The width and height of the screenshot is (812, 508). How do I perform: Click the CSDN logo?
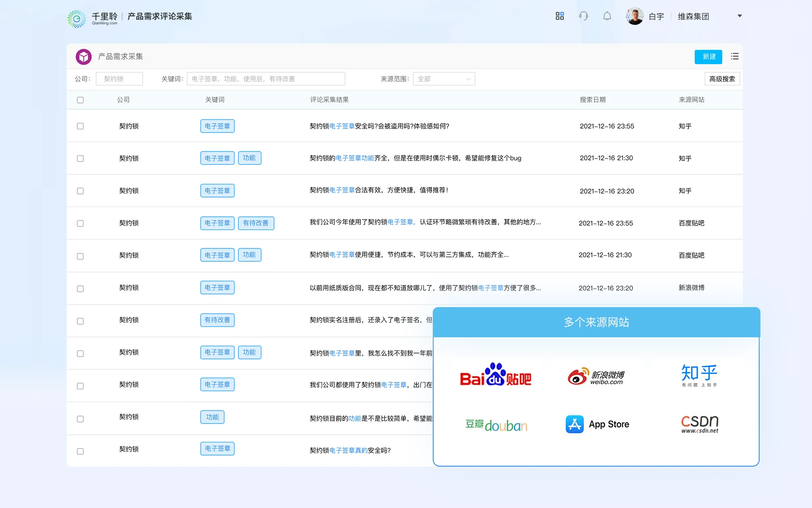click(700, 424)
